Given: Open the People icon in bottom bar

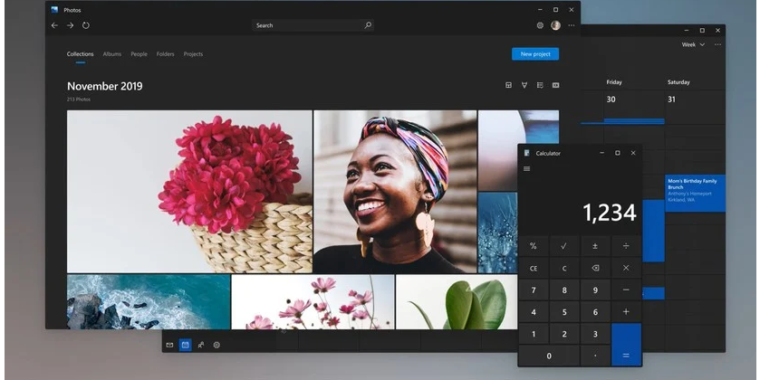Looking at the screenshot, I should (x=201, y=345).
